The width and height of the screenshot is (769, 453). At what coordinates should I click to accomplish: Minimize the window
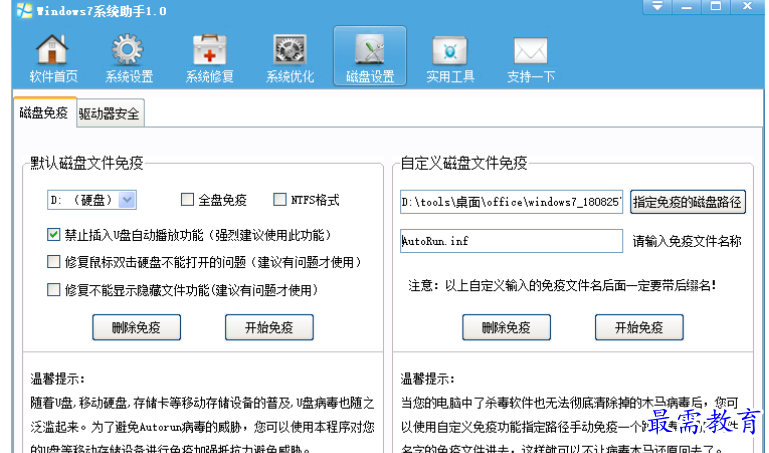coord(687,6)
